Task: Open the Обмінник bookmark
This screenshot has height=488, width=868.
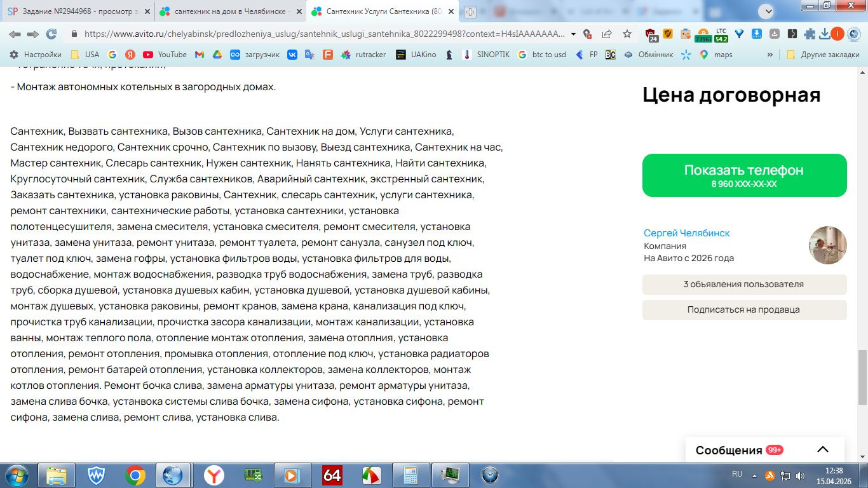Action: click(x=648, y=55)
